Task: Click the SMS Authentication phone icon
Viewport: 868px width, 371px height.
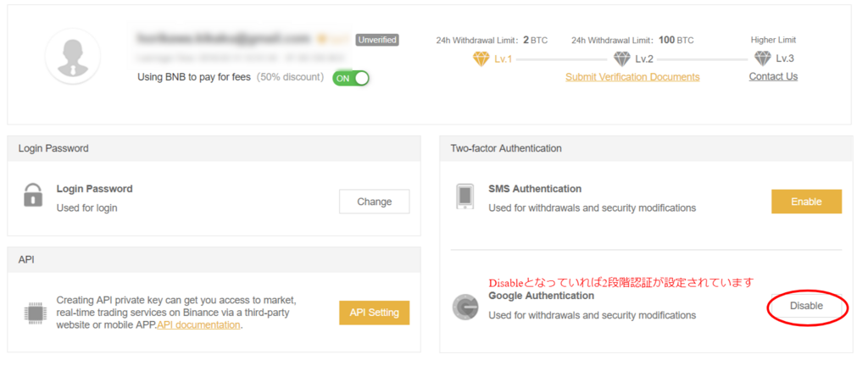Action: point(464,197)
